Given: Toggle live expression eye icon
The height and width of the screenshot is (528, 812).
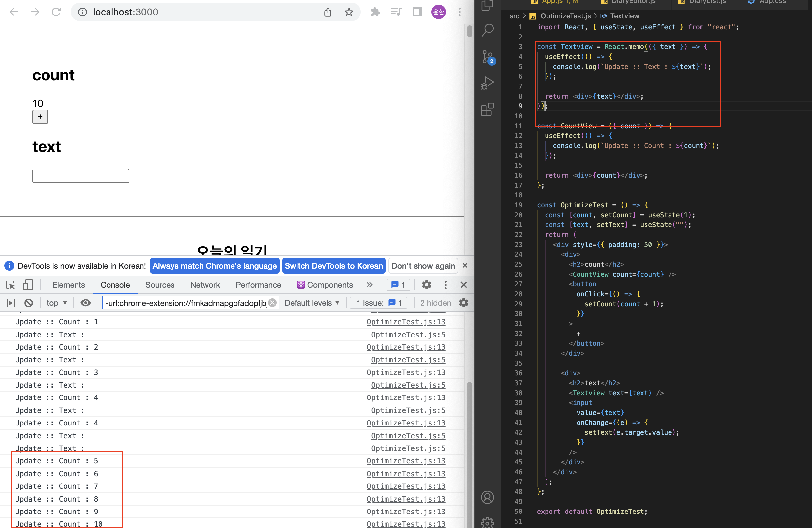Looking at the screenshot, I should (x=86, y=303).
